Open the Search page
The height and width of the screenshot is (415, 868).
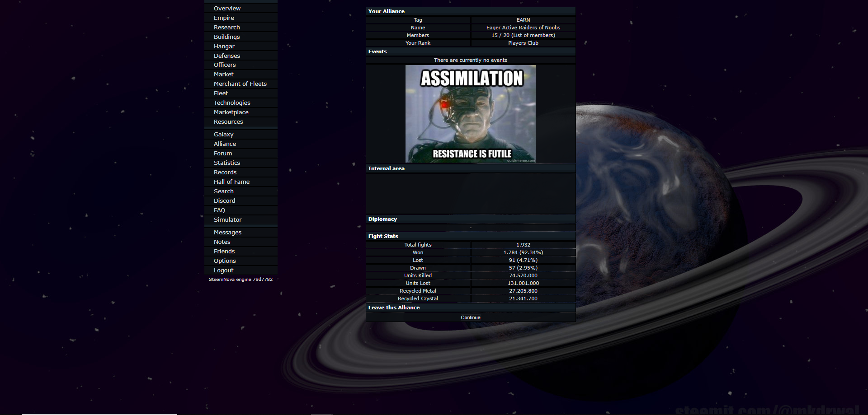click(224, 191)
